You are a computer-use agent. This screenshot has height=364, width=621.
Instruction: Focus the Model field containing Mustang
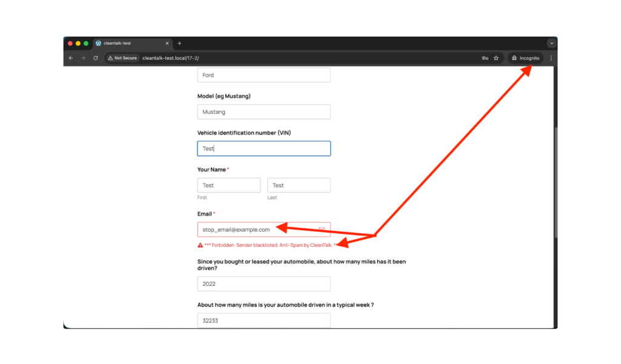[x=264, y=112]
